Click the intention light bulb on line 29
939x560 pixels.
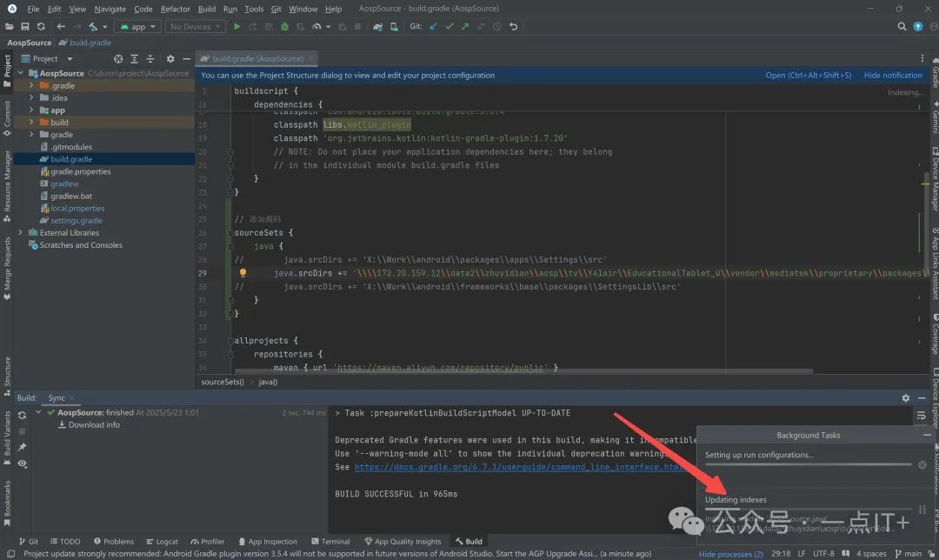243,272
